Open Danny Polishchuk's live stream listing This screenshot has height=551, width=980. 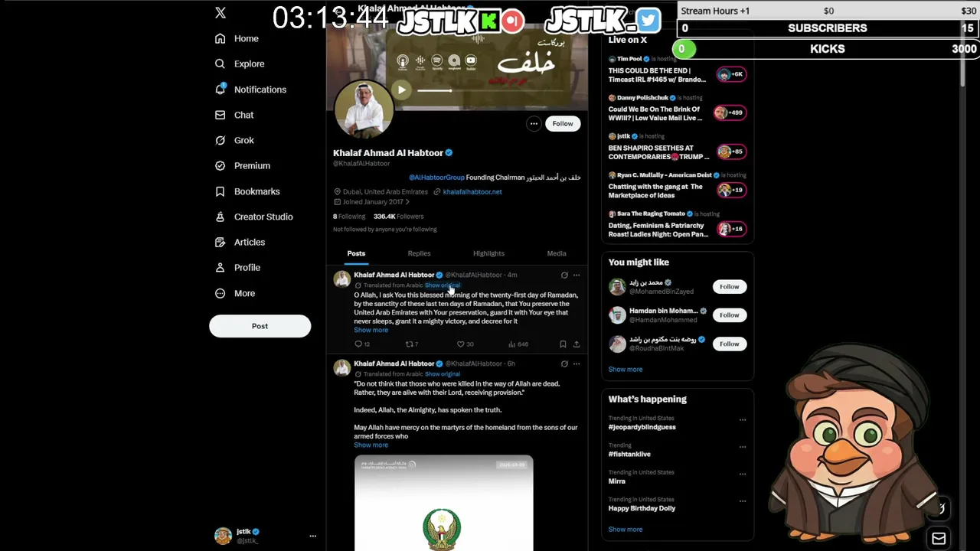[x=677, y=109]
